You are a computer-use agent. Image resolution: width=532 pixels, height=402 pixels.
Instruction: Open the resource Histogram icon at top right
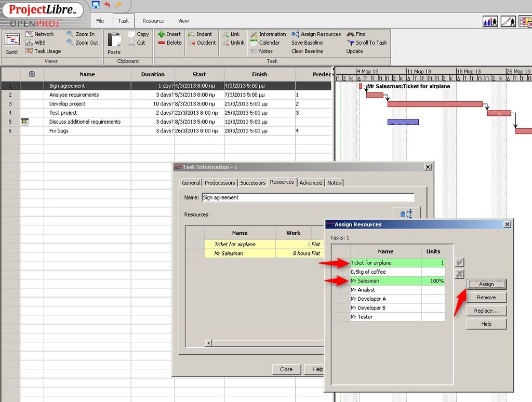[489, 21]
